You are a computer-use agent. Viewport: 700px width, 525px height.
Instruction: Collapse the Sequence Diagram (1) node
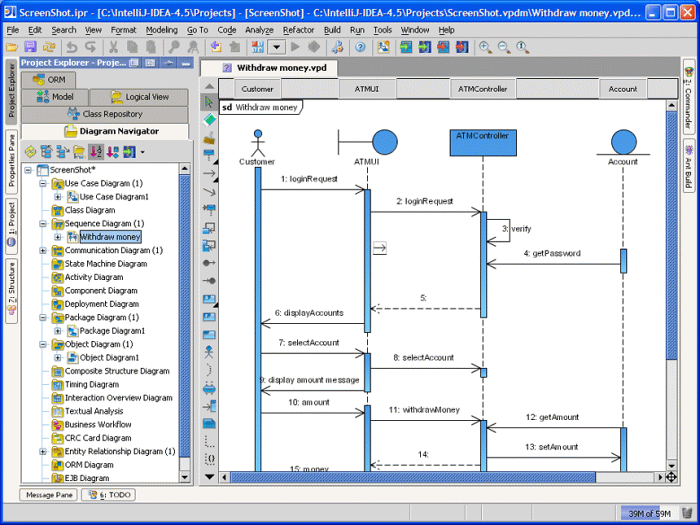[x=43, y=224]
